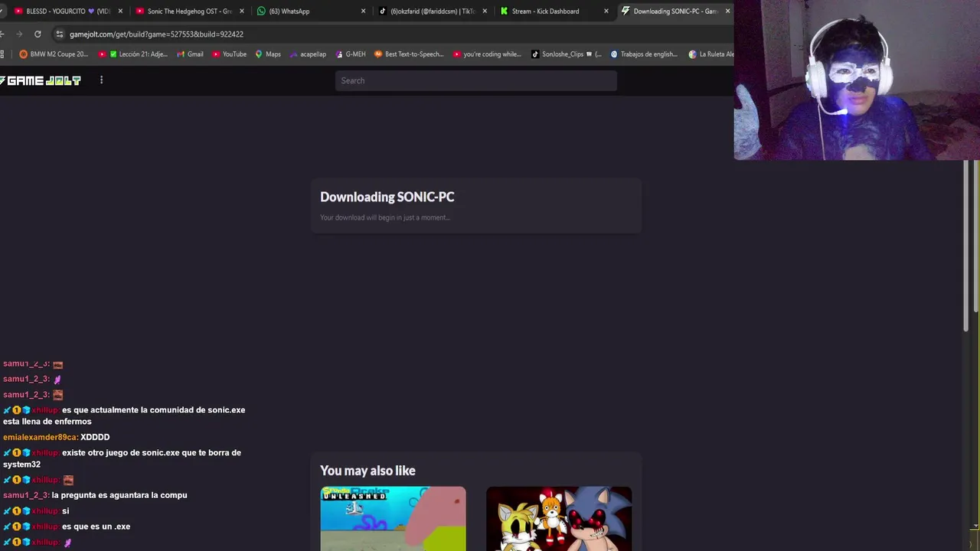
Task: Click the chat username emialexamder89ca
Action: (40, 437)
